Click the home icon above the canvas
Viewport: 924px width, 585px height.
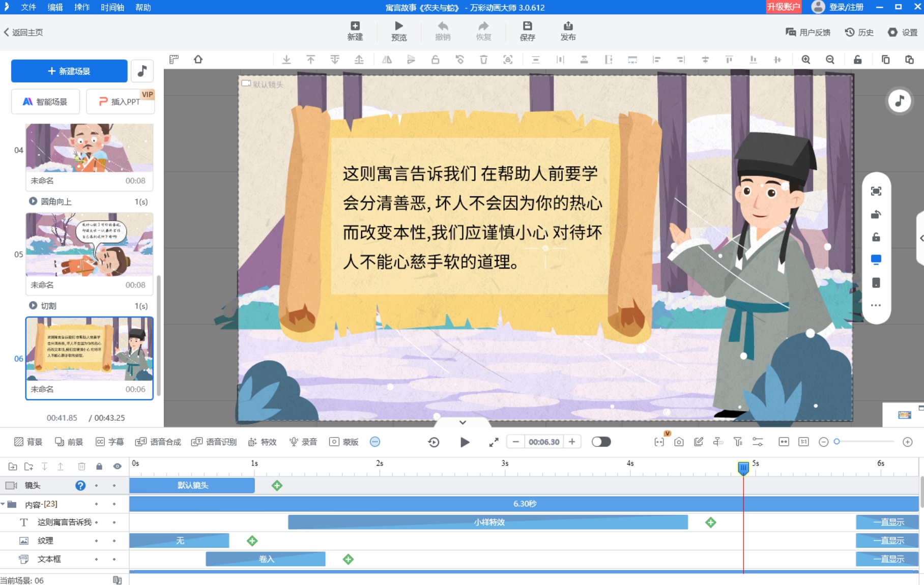tap(198, 60)
